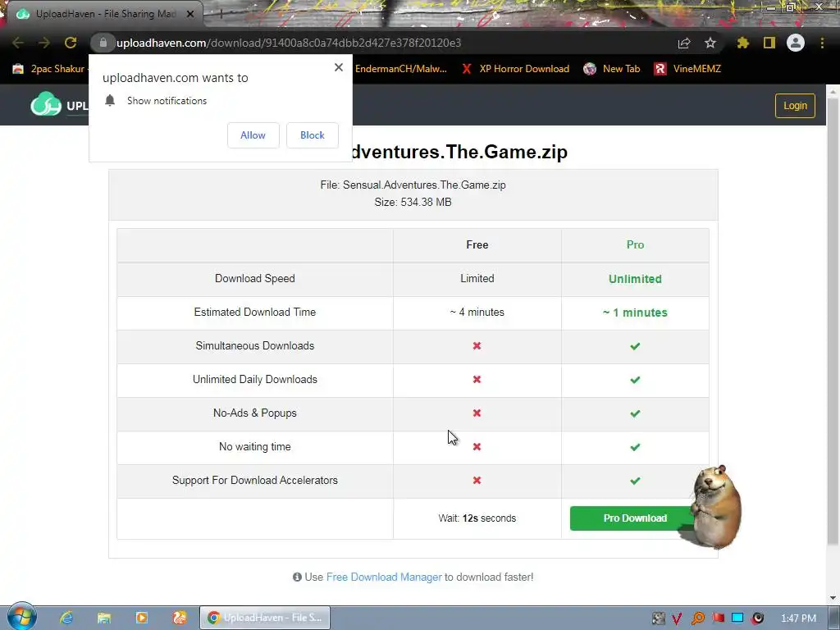Click the red flag tray icon
Viewport: 840px width, 630px height.
(718, 619)
